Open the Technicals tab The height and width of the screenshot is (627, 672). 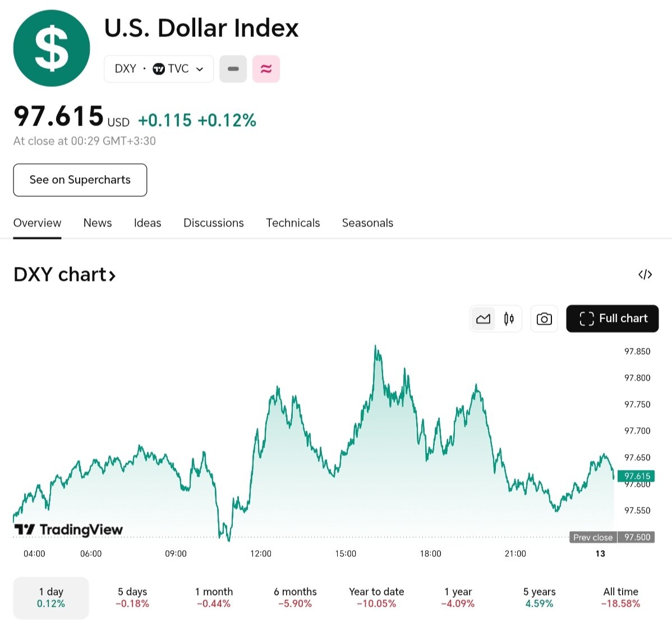point(293,223)
